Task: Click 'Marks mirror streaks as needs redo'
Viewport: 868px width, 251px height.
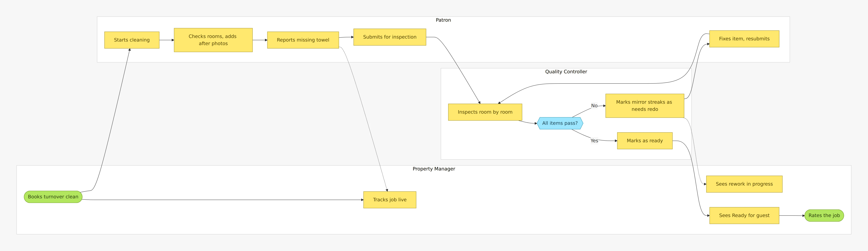Action: pyautogui.click(x=645, y=106)
